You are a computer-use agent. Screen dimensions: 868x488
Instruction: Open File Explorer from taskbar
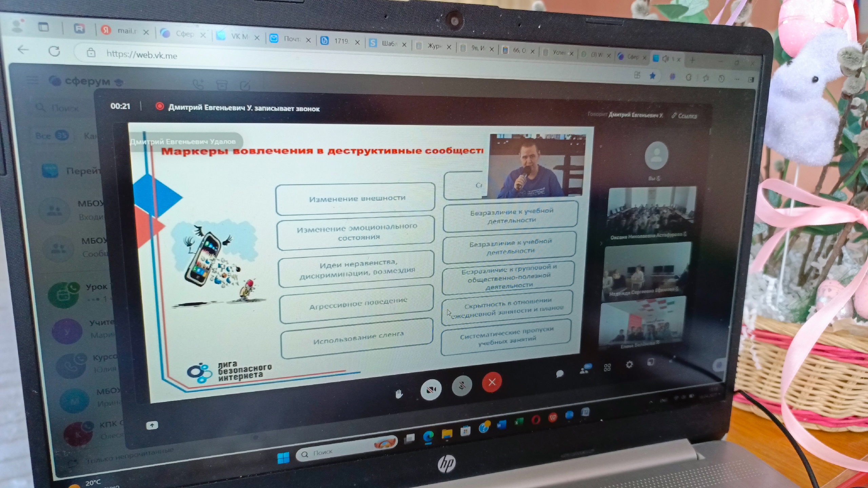click(447, 434)
